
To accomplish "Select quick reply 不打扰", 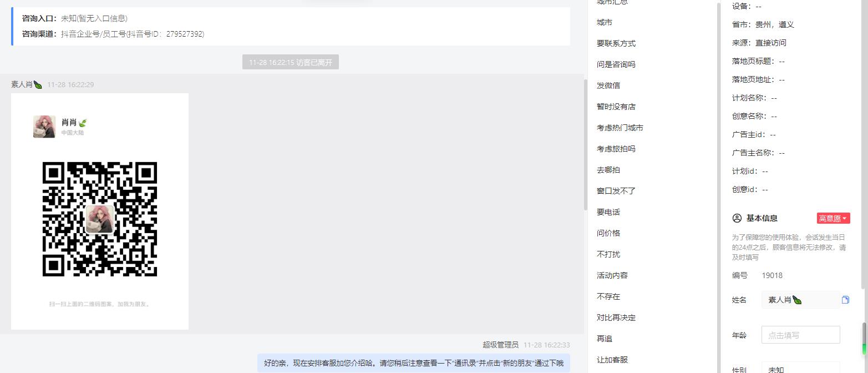I will [x=608, y=254].
